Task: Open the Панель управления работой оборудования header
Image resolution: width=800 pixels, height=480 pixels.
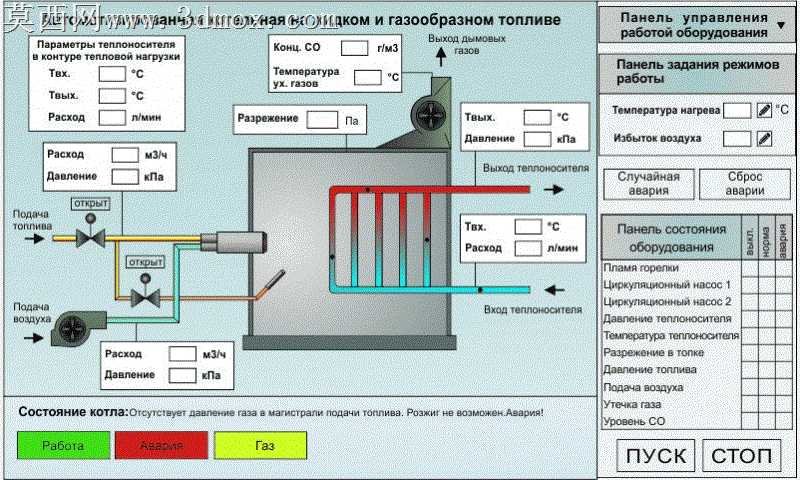Action: pos(696,25)
